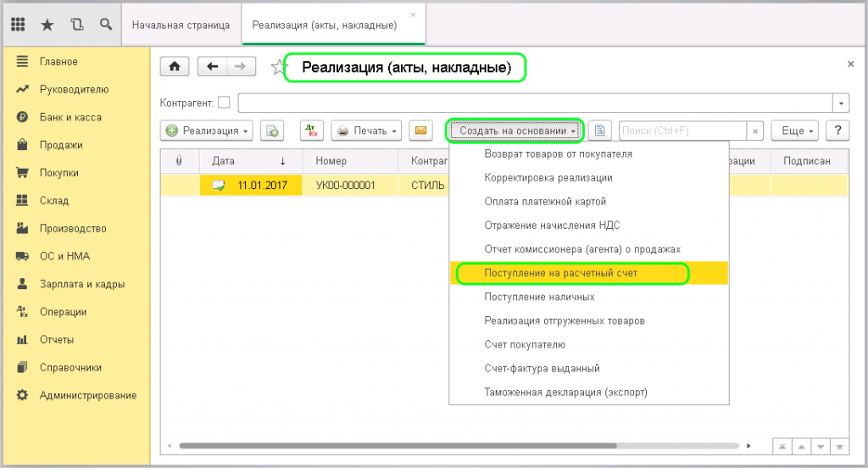Jump to first record arrow button
The height and width of the screenshot is (468, 868).
tap(782, 447)
